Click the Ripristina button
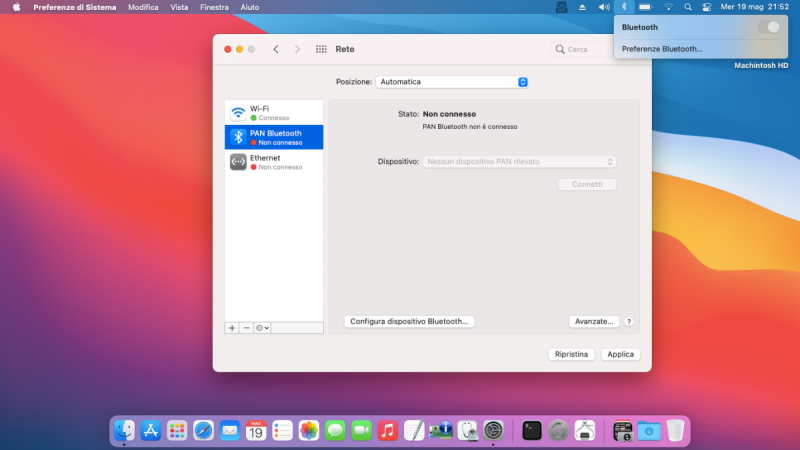This screenshot has width=800, height=450. click(x=573, y=354)
